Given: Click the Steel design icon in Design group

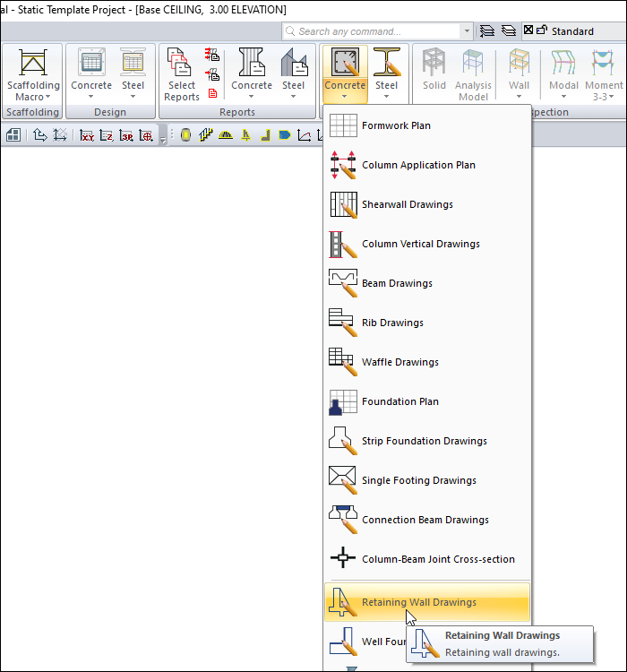Looking at the screenshot, I should click(133, 62).
